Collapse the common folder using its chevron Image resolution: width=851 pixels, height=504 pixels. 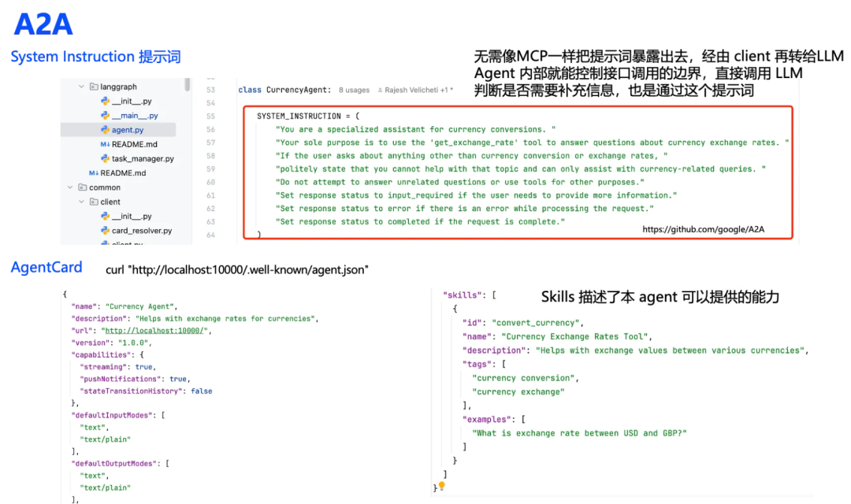(x=70, y=187)
